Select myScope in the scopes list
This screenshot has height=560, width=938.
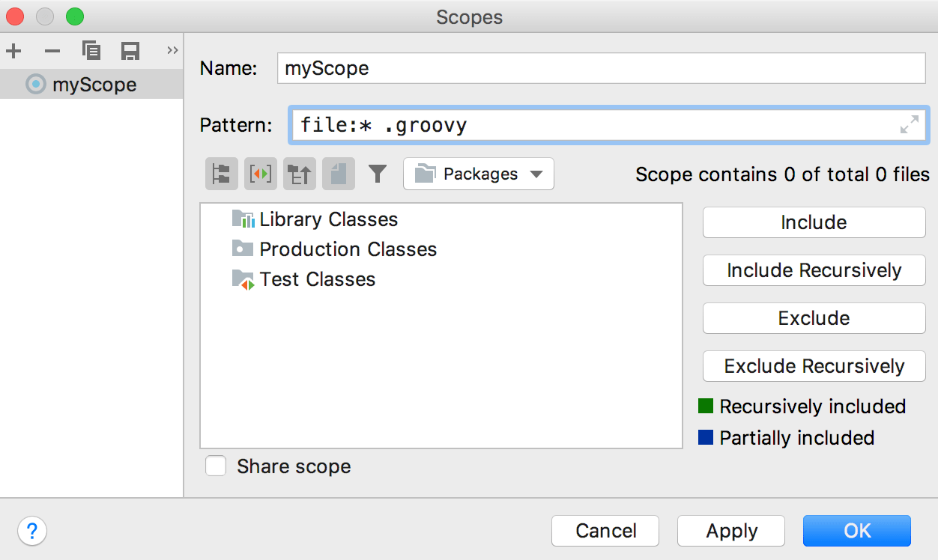tap(91, 85)
